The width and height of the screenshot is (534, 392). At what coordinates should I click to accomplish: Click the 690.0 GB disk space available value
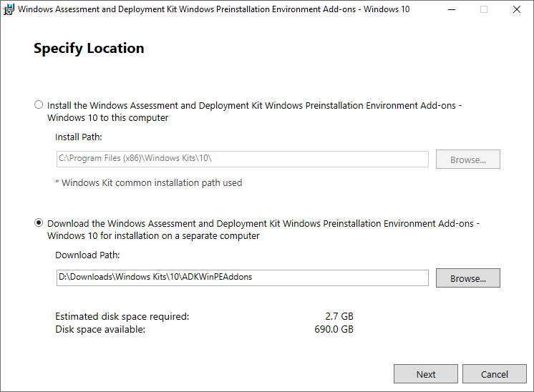(334, 329)
